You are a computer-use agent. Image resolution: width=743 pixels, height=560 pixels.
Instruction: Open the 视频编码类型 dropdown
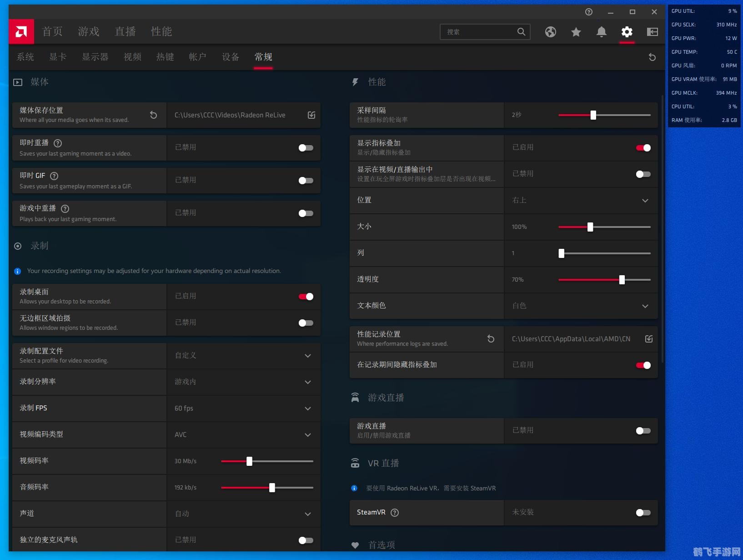click(x=307, y=435)
